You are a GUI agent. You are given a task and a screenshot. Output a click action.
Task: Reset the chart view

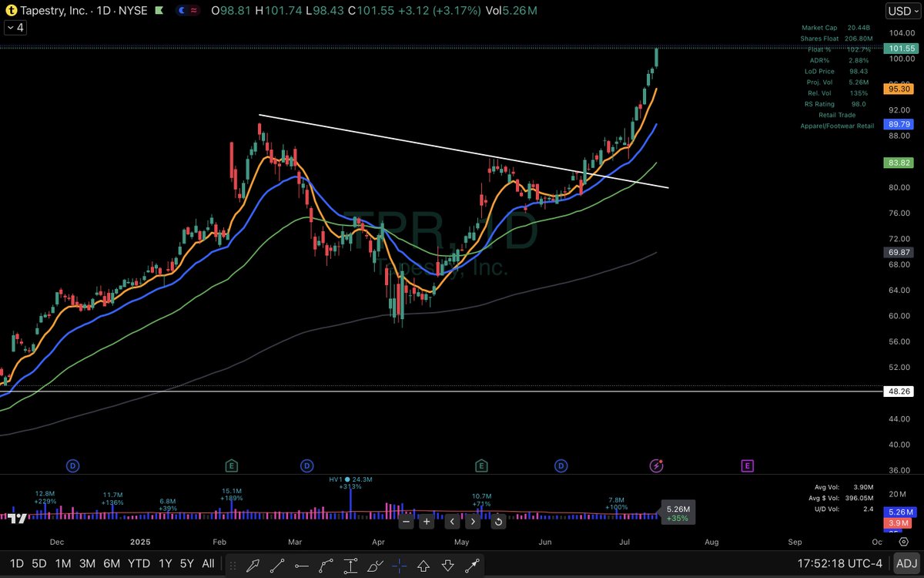click(498, 522)
